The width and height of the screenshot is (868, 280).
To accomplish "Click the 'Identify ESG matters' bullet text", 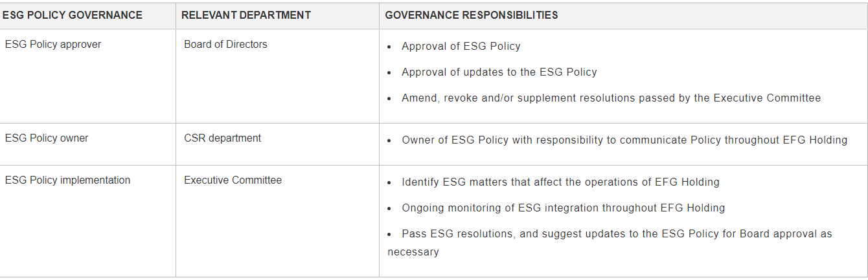I will point(560,182).
